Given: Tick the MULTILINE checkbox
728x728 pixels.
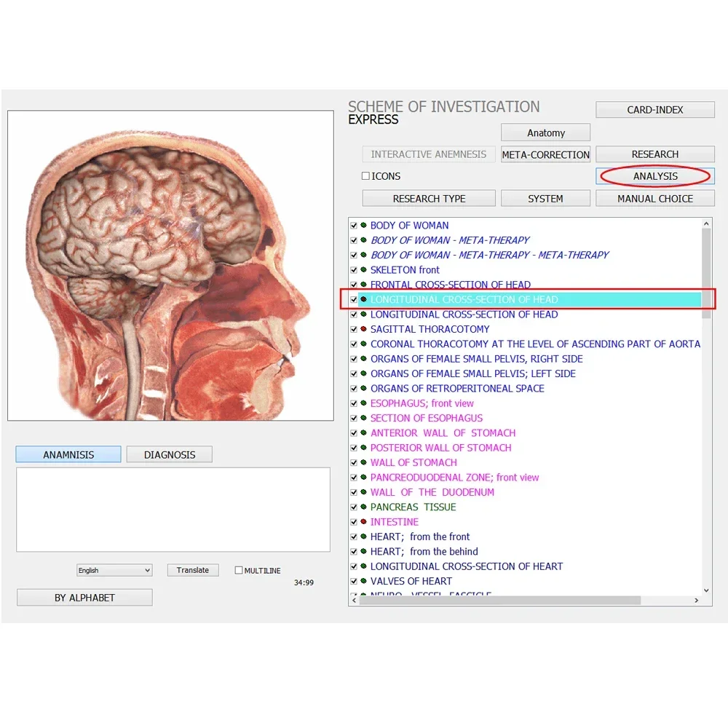Looking at the screenshot, I should point(239,570).
